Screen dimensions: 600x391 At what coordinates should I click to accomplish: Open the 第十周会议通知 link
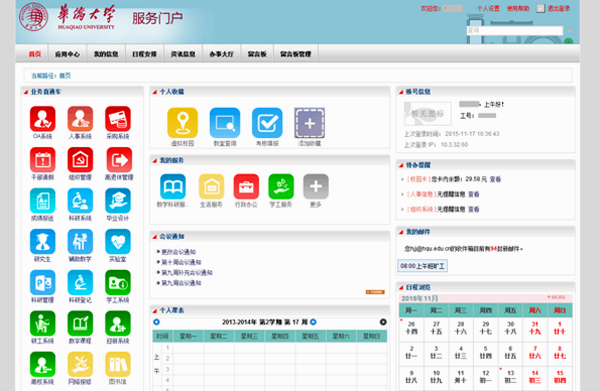(x=181, y=262)
